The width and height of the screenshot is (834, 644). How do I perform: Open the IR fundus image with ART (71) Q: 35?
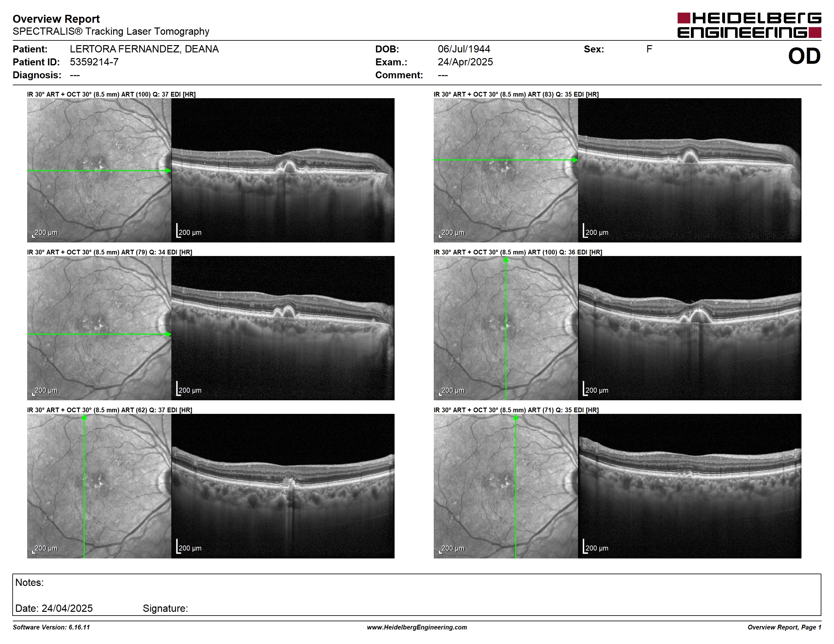(x=505, y=486)
